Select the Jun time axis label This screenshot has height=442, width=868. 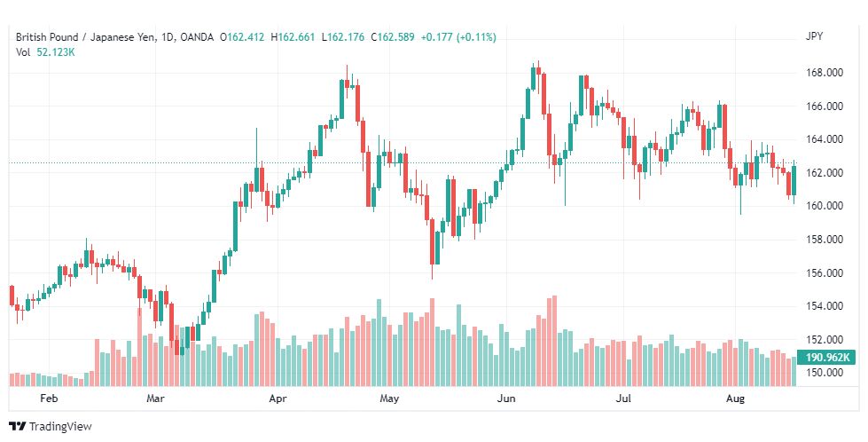[x=506, y=399]
